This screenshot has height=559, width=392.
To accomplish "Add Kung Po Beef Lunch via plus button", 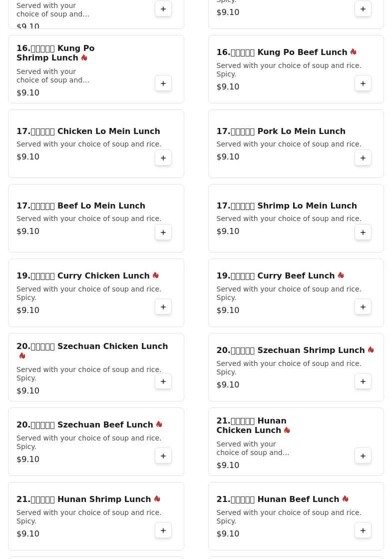I will pyautogui.click(x=363, y=83).
